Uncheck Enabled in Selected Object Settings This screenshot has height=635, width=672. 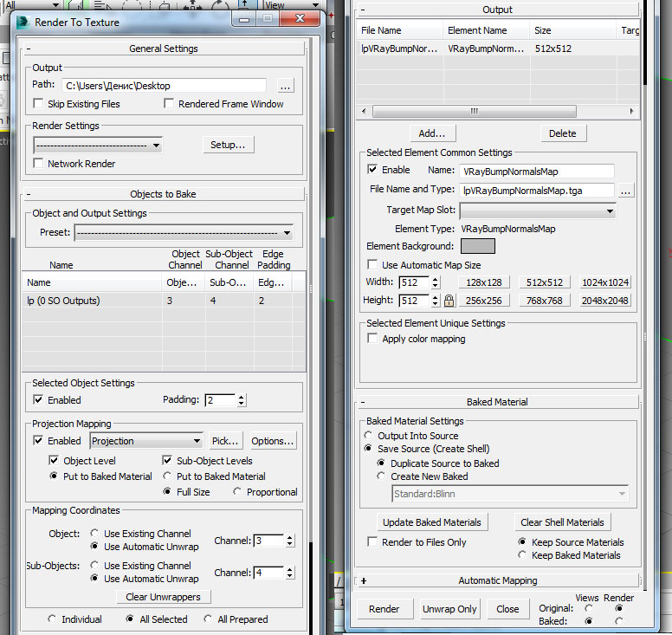pyautogui.click(x=39, y=399)
